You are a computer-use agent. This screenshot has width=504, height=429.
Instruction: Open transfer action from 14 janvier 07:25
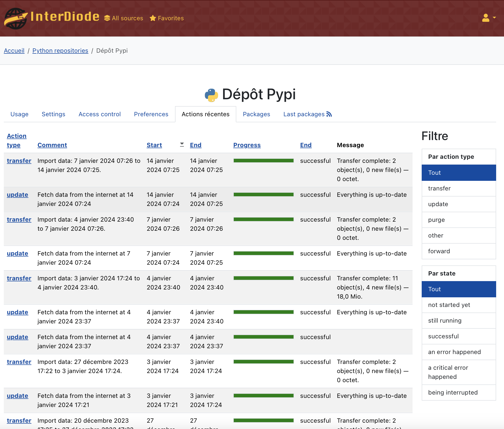point(19,161)
